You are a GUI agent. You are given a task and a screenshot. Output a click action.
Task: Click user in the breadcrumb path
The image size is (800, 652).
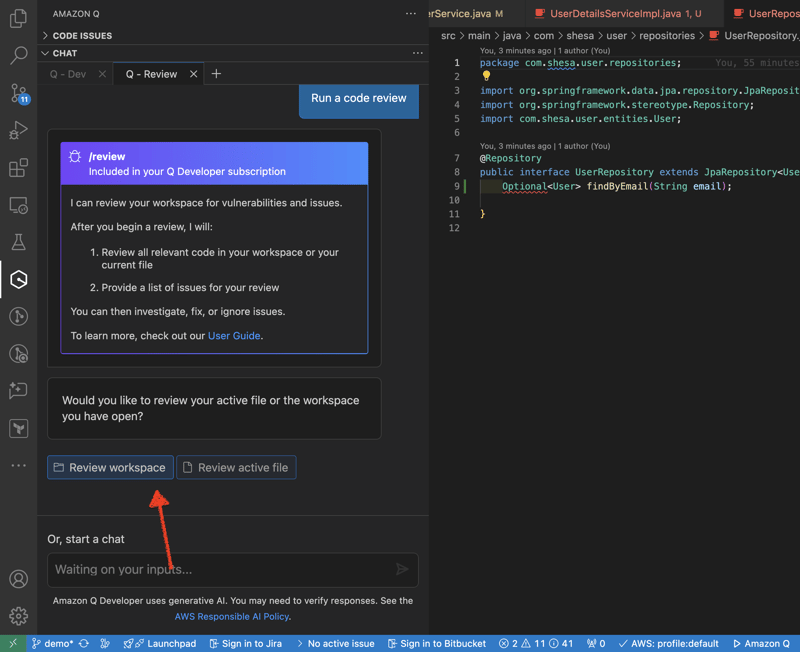click(616, 36)
